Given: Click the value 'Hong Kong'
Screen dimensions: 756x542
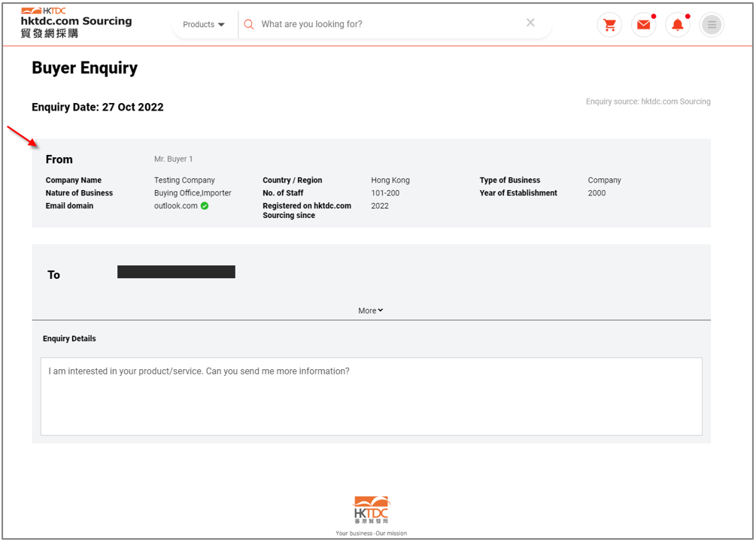Looking at the screenshot, I should 390,180.
